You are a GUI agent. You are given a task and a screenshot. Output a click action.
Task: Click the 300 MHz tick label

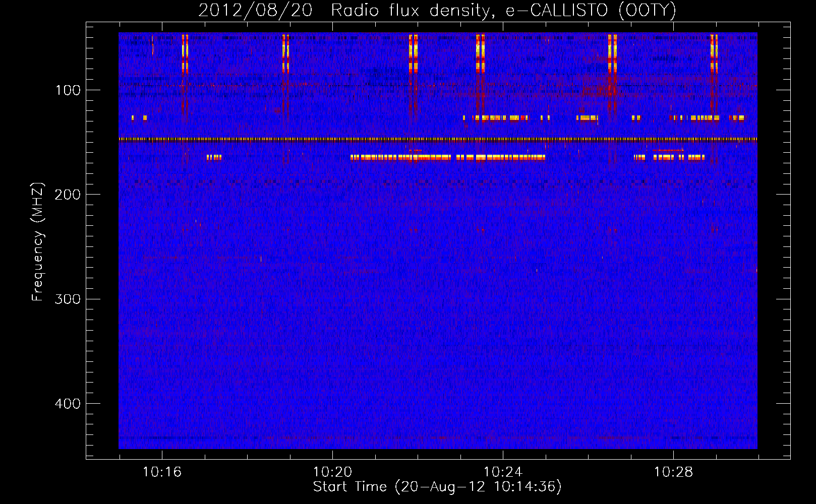[68, 299]
